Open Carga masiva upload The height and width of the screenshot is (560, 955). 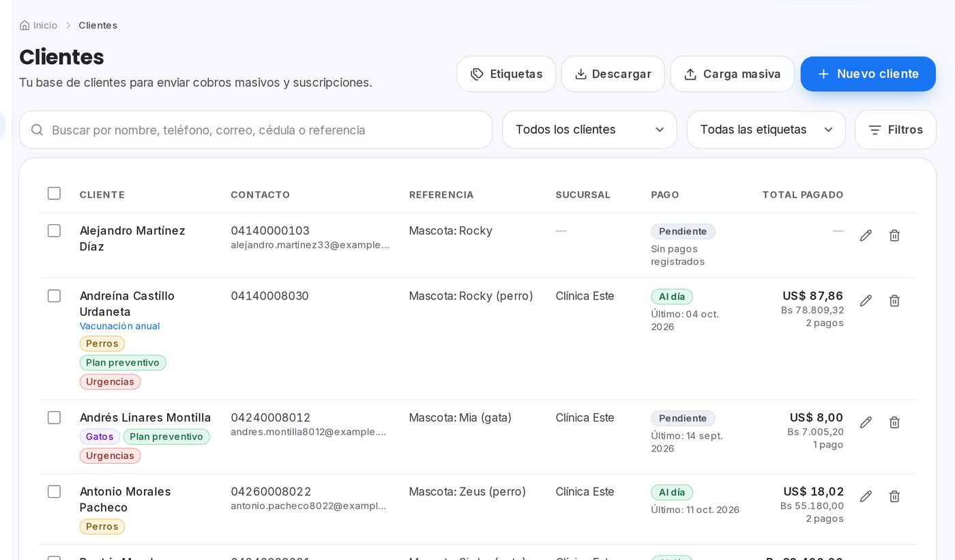[x=732, y=74]
